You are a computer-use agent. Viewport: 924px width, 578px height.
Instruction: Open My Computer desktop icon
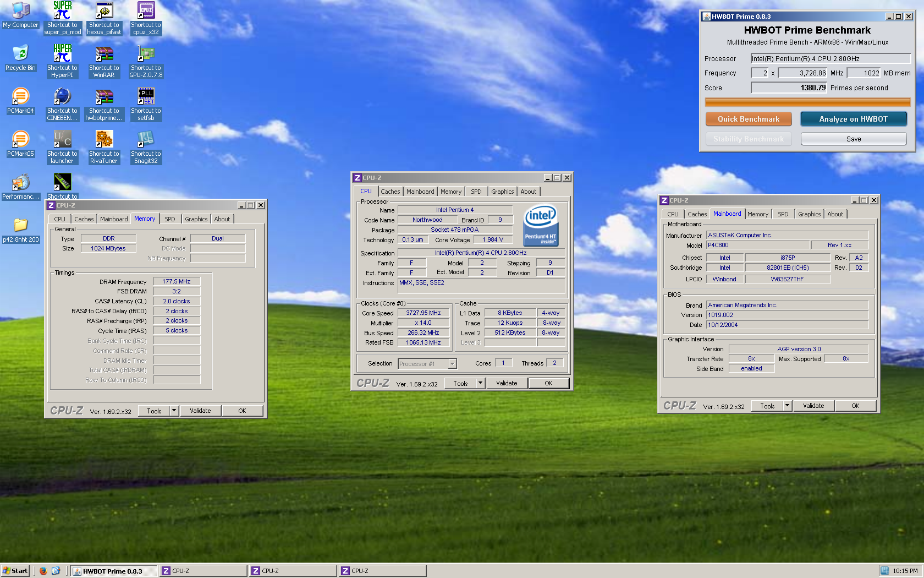(20, 15)
